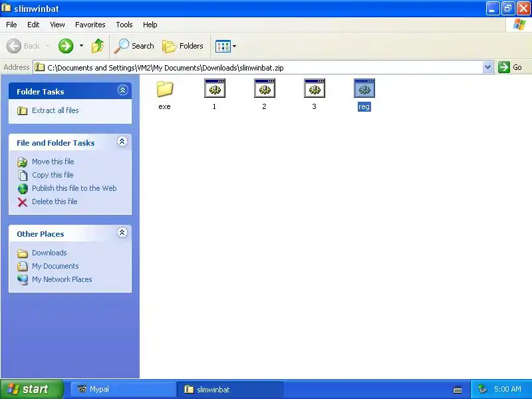Click the network tray icon
Image resolution: width=532 pixels, height=399 pixels.
(x=482, y=389)
